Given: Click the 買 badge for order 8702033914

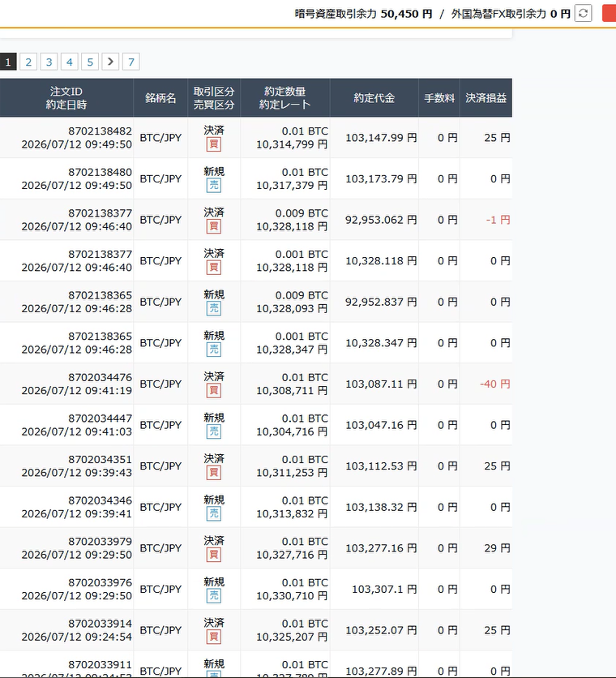Looking at the screenshot, I should point(214,637).
